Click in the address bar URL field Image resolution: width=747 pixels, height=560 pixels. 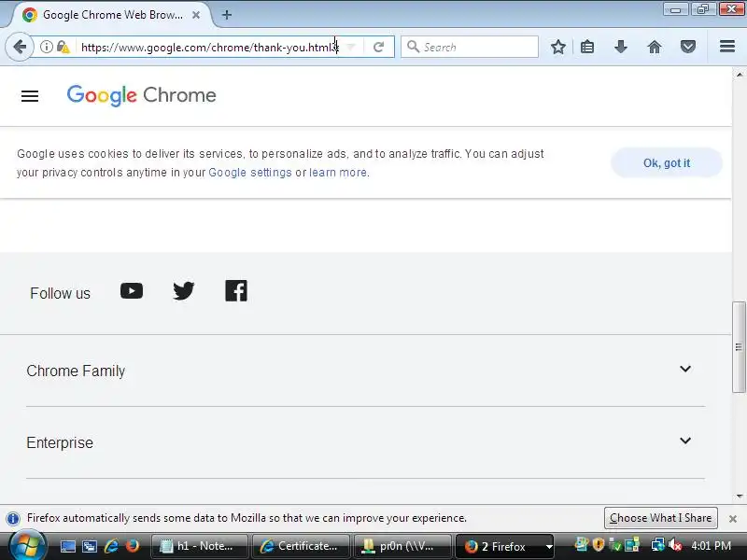209,48
